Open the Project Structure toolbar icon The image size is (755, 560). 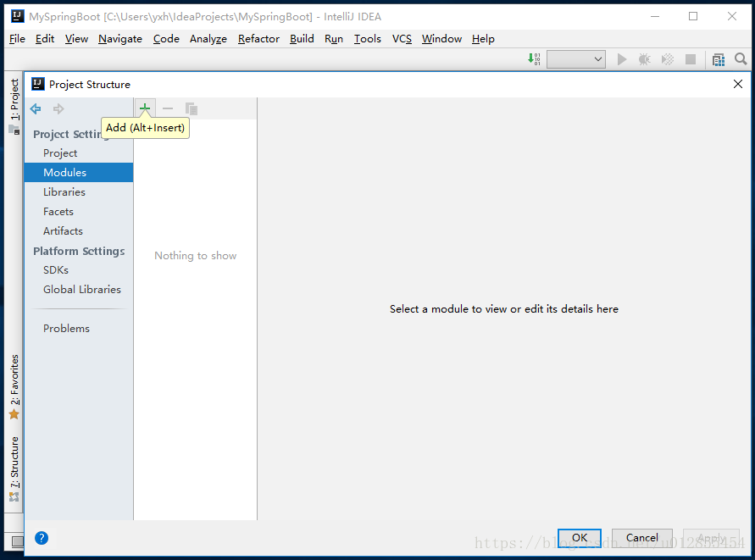(718, 59)
